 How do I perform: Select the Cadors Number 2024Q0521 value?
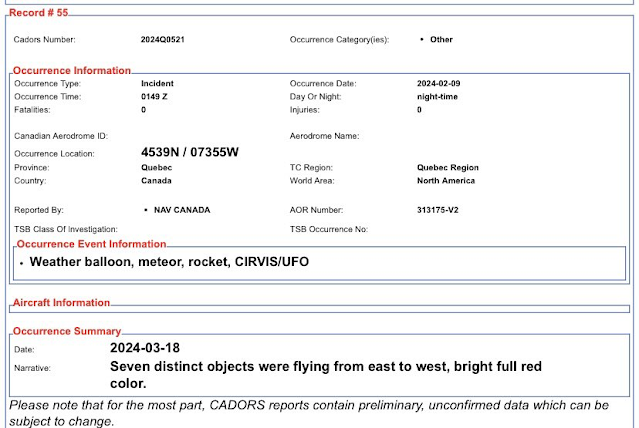[163, 40]
